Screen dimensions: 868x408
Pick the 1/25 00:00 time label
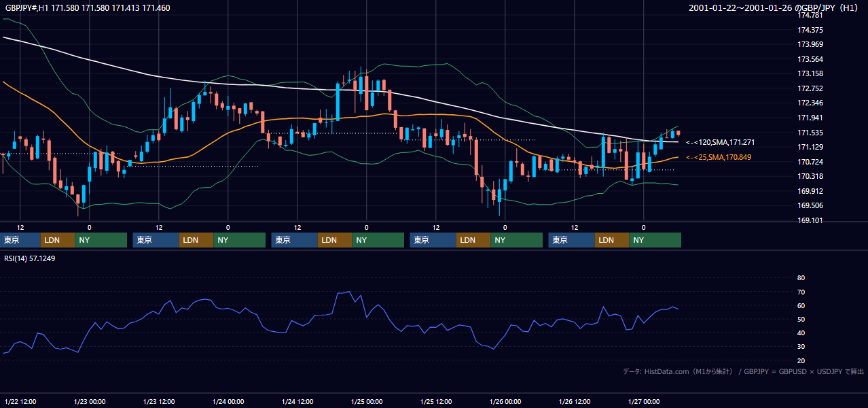(366, 401)
